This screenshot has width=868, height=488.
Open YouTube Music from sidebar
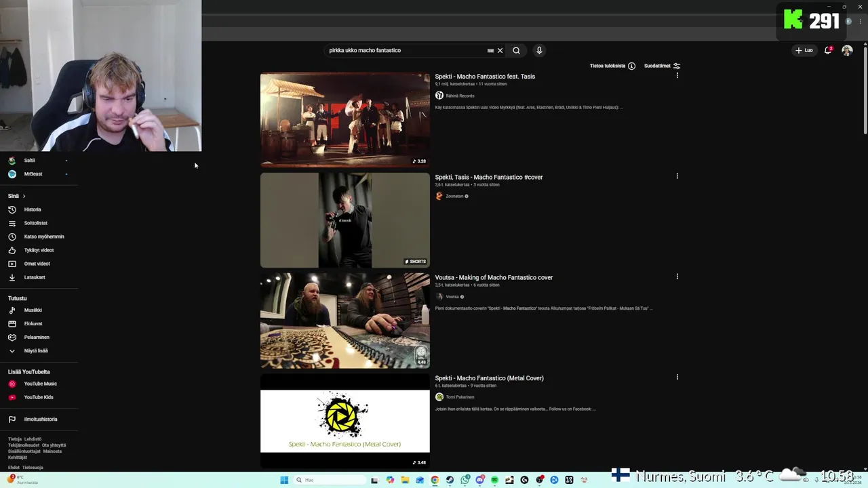point(40,384)
